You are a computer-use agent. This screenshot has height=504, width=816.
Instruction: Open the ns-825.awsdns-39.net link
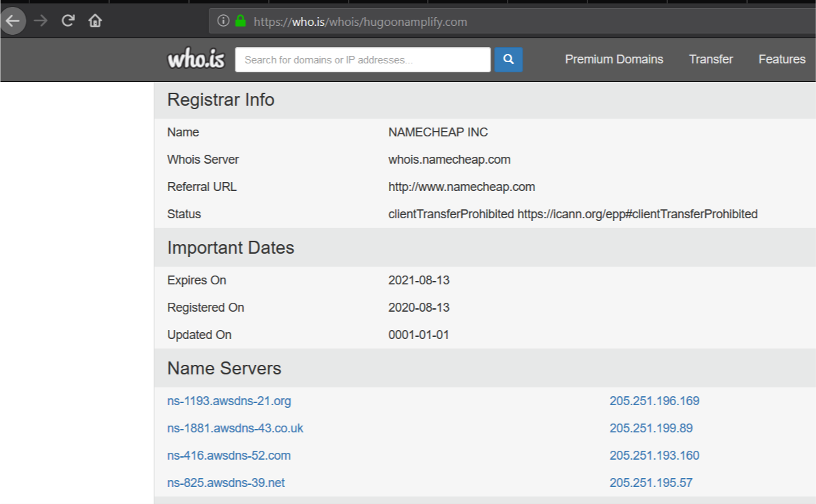227,482
